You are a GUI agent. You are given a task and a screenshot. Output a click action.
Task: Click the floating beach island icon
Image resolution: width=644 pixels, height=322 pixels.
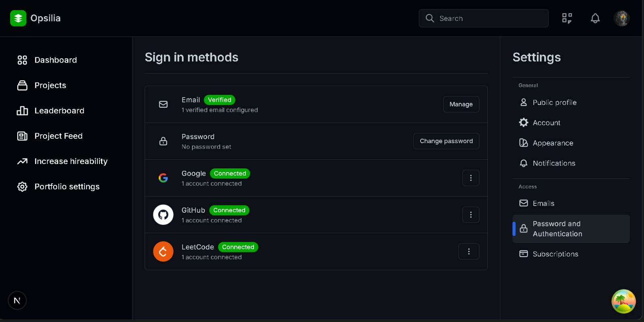tap(623, 301)
